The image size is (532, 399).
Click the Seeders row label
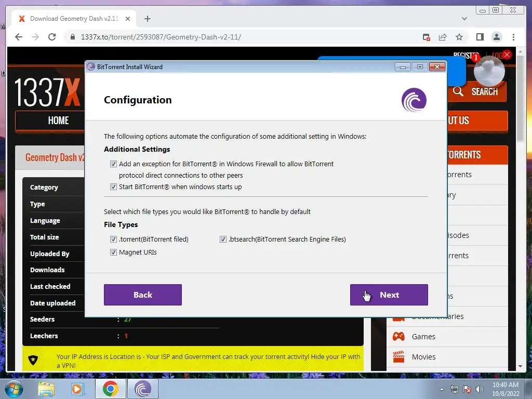43,320
